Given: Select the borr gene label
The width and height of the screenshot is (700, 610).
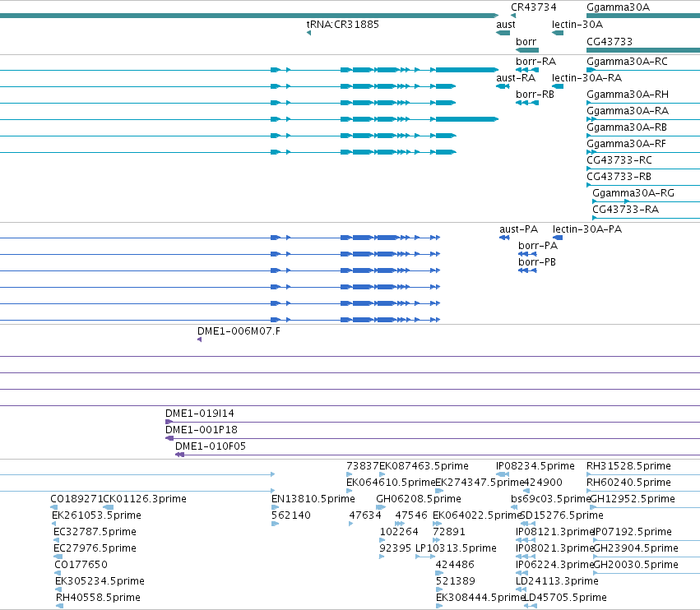Looking at the screenshot, I should 526,42.
